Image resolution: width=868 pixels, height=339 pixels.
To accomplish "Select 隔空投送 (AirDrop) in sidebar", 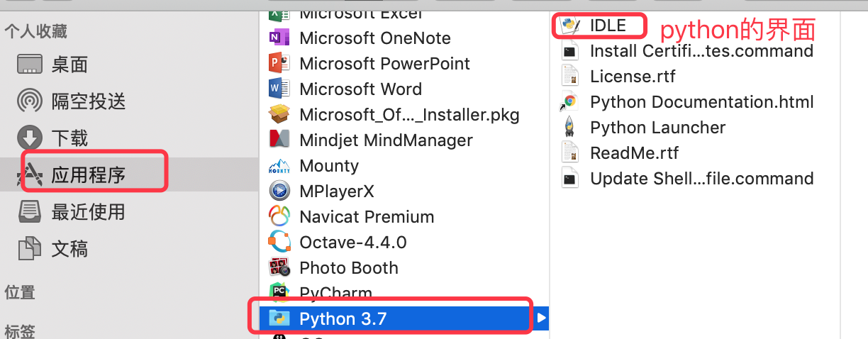I will point(88,101).
